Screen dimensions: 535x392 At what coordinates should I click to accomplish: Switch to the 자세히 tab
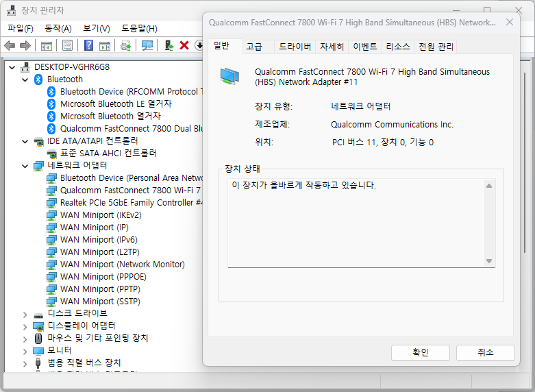[332, 47]
